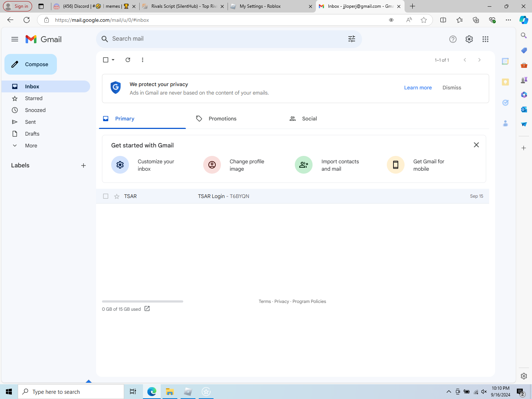This screenshot has width=532, height=399.
Task: Open the TSAR Login email
Action: [x=293, y=196]
